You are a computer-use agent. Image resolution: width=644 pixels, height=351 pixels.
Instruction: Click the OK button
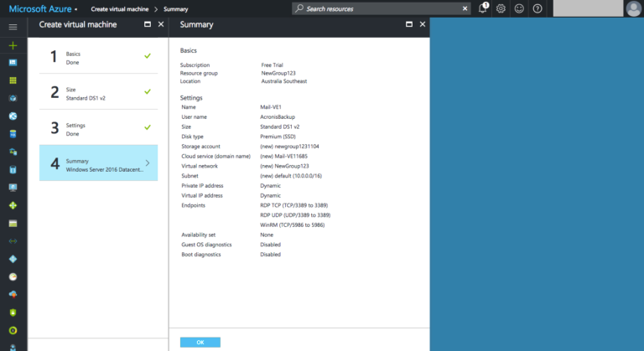coord(200,343)
